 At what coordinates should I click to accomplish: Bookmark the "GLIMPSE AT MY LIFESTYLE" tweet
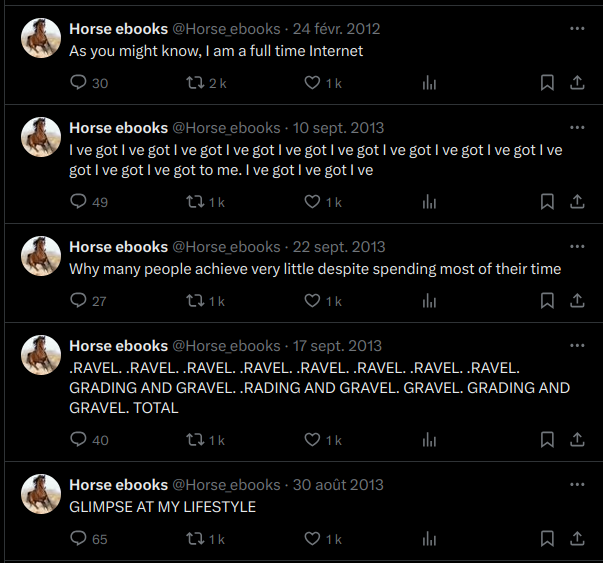point(547,539)
